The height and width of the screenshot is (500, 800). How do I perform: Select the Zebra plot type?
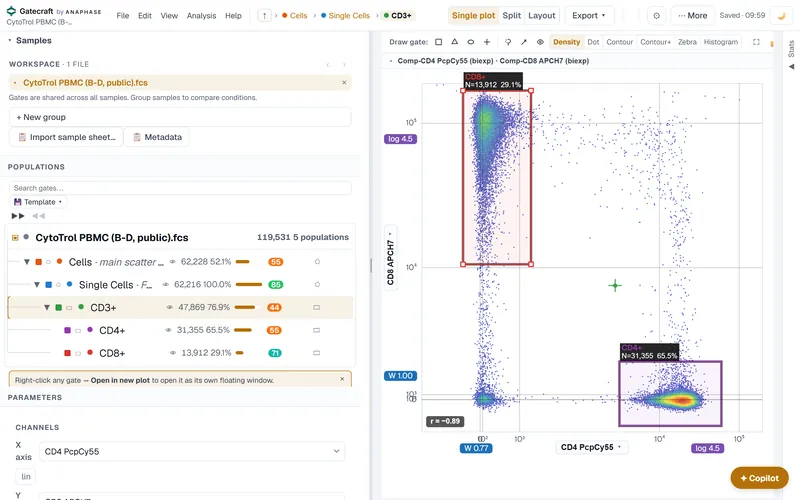click(x=687, y=42)
